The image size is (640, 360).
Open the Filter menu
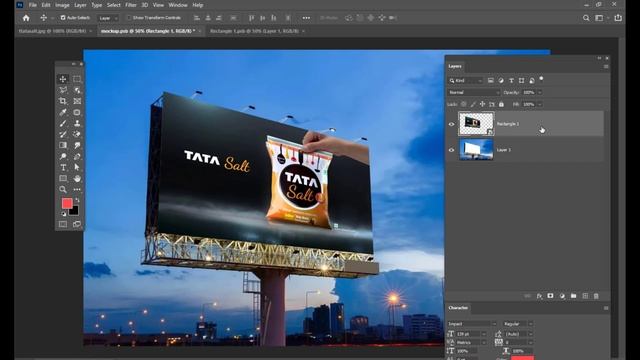pyautogui.click(x=131, y=5)
